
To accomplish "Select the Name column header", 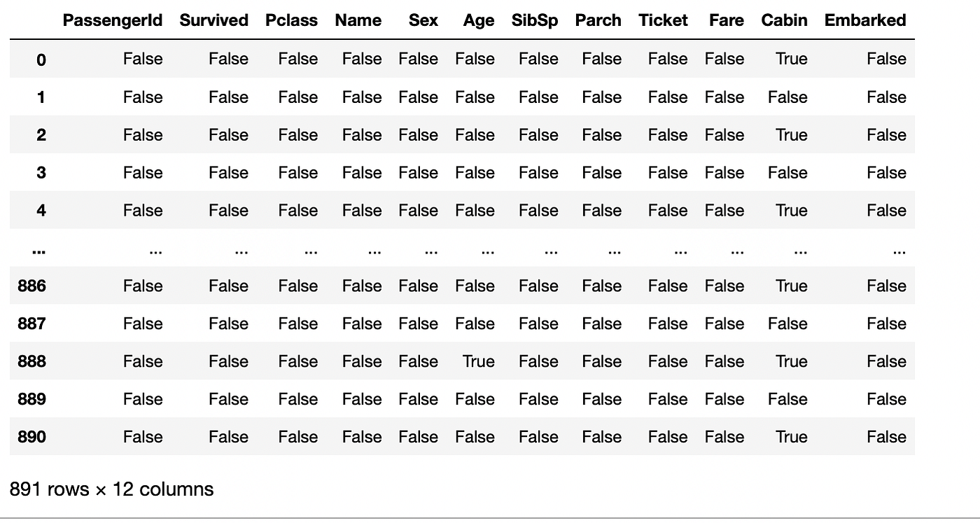I will [358, 20].
